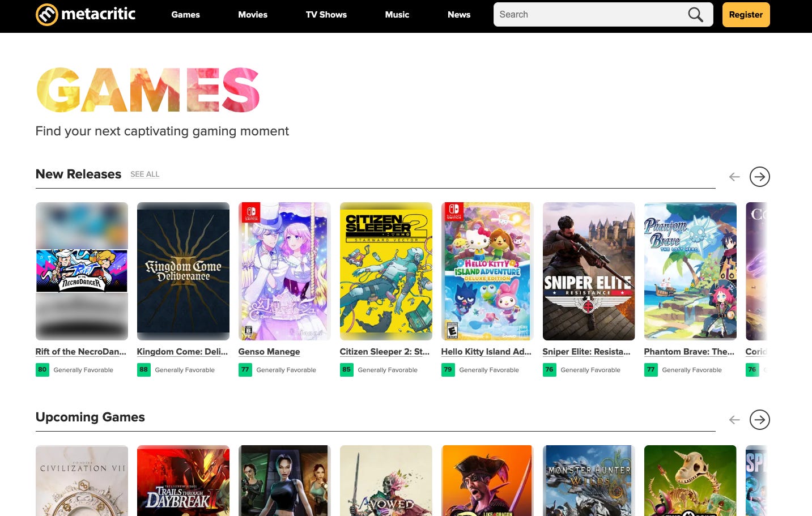Viewport: 812px width, 516px height.
Task: Click the unicorn skeleton game cover
Action: (690, 481)
